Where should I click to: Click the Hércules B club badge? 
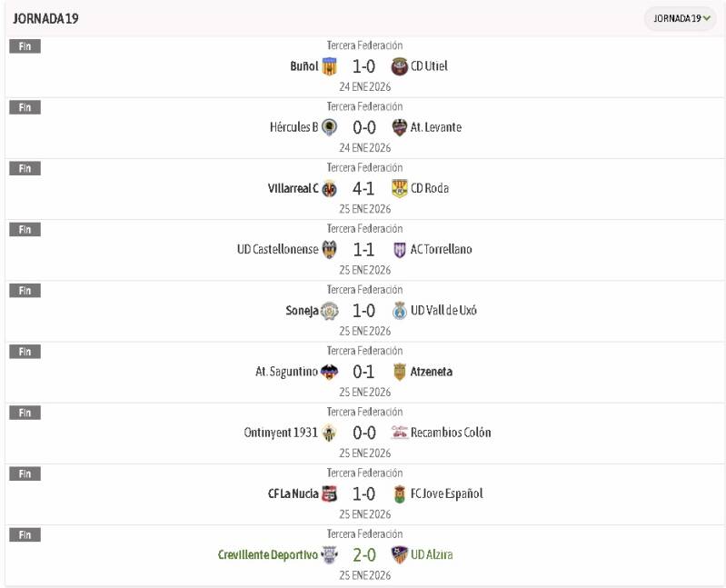point(329,127)
